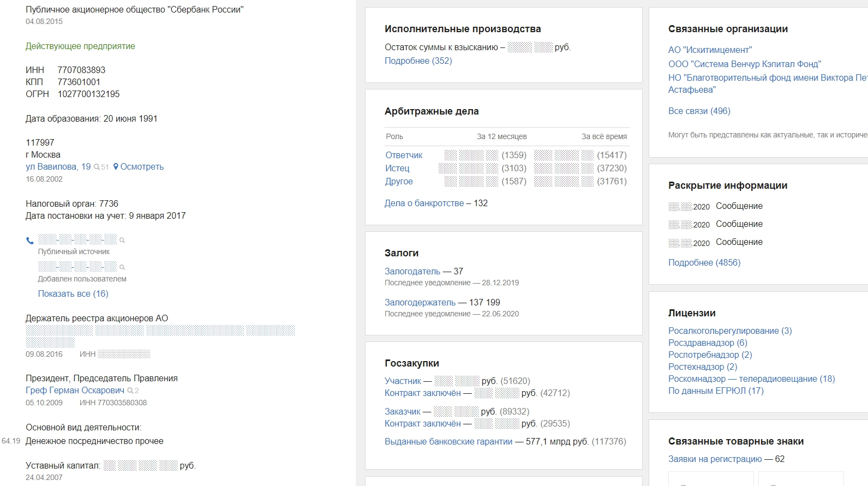Open Дела о банкротстве link
Screen dimensions: 868x486
pyautogui.click(x=424, y=203)
